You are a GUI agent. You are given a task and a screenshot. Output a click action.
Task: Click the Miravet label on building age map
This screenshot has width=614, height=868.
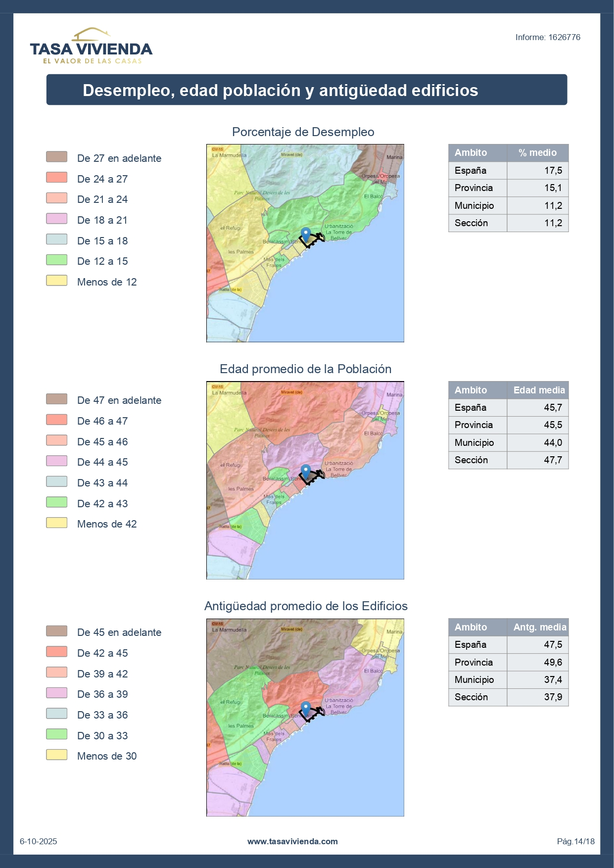(291, 629)
